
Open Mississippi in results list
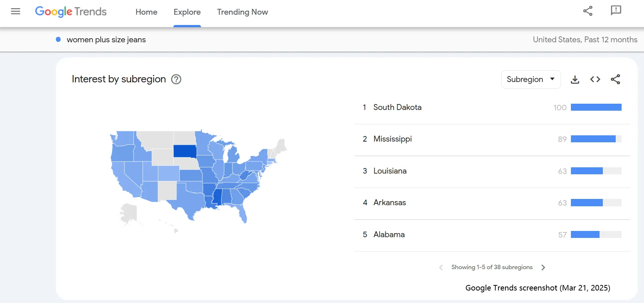pos(492,139)
